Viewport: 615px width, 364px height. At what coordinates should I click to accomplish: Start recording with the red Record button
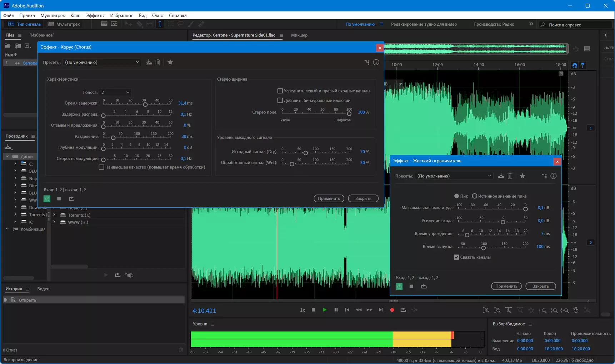coord(392,310)
